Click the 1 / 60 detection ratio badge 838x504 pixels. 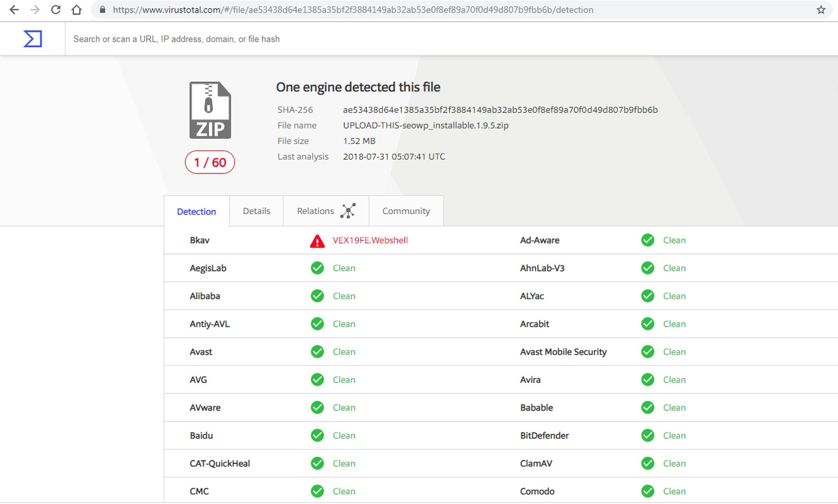pyautogui.click(x=209, y=162)
